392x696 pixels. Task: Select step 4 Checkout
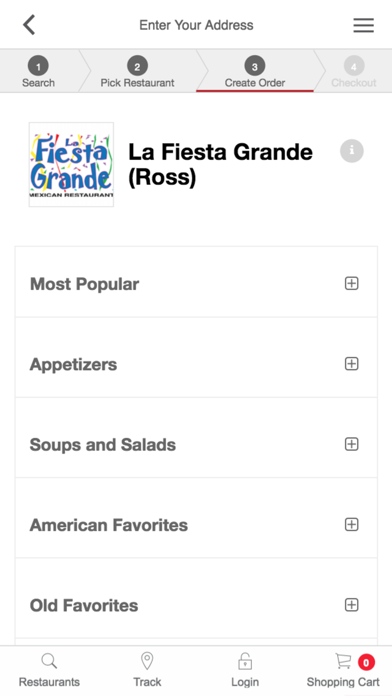pyautogui.click(x=354, y=71)
